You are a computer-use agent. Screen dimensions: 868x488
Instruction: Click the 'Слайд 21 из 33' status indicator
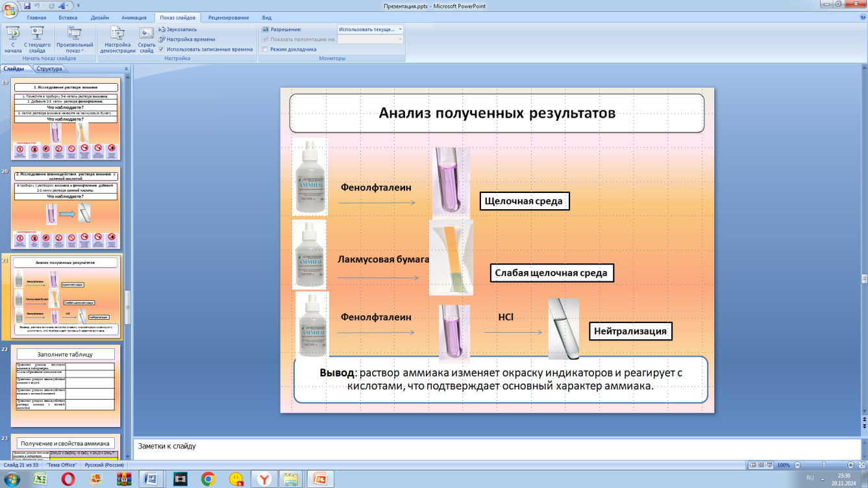(x=21, y=465)
